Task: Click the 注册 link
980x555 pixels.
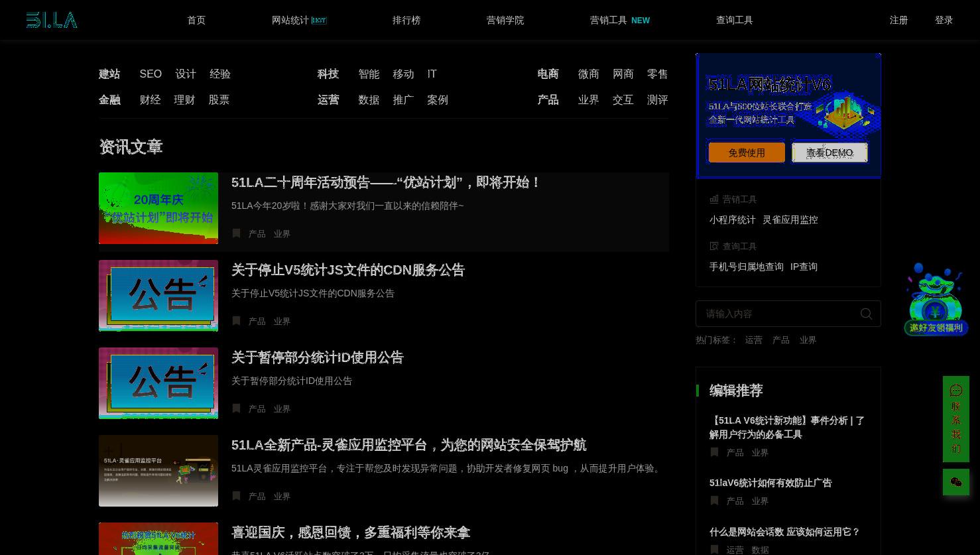Action: 899,21
